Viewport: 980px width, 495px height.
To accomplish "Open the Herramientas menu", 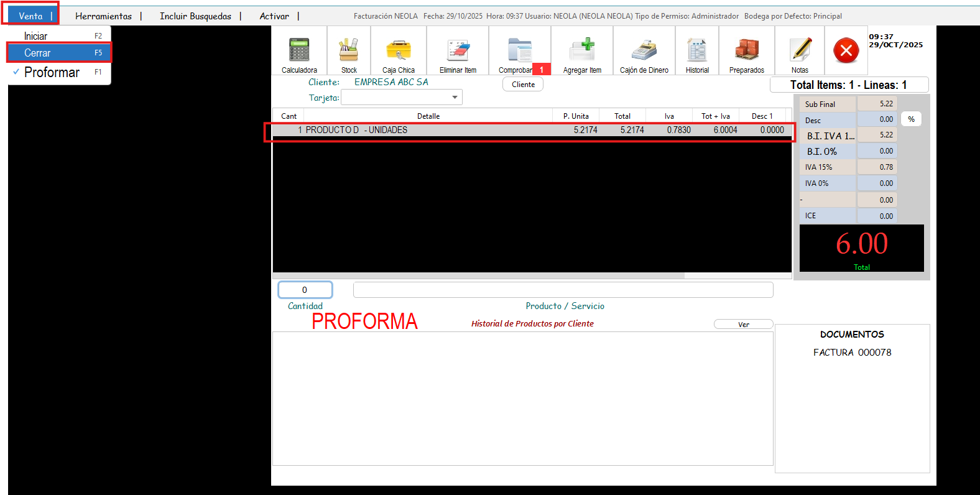I will [103, 16].
